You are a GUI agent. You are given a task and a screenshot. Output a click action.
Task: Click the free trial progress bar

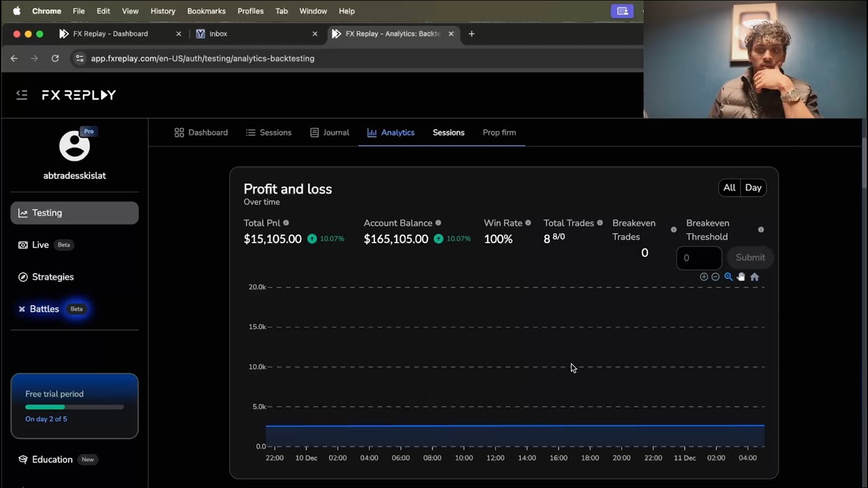point(75,407)
